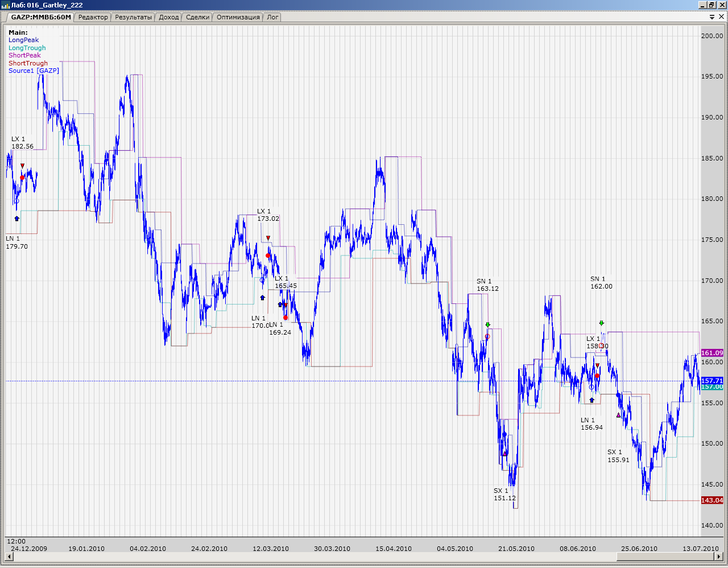The width and height of the screenshot is (728, 568).
Task: Open the tab list dropdown arrow
Action: [712, 17]
